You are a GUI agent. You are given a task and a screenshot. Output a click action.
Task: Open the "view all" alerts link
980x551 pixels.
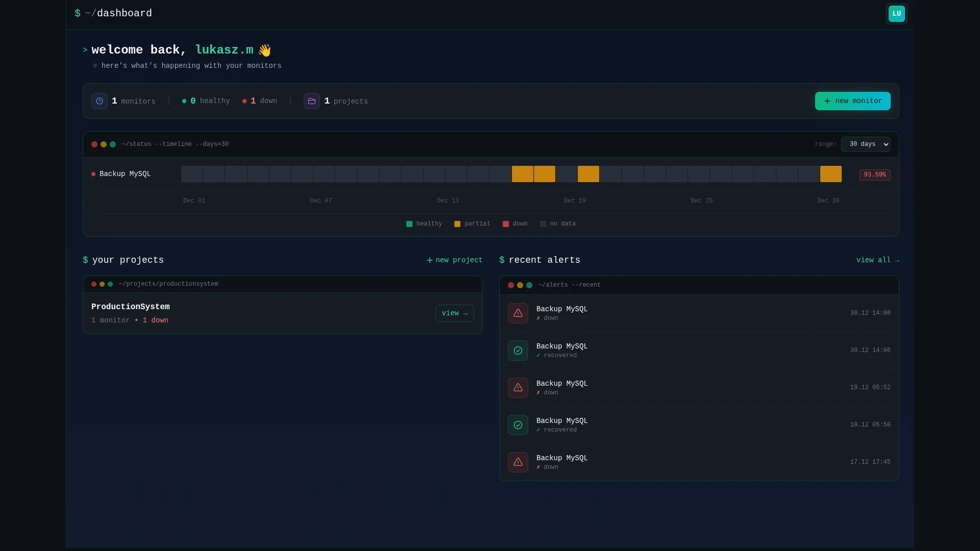[x=878, y=260]
